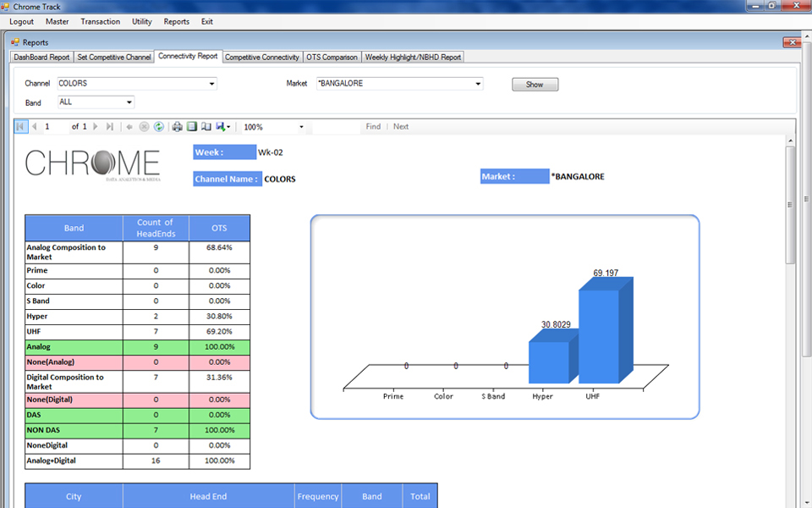
Task: Expand the Channel dropdown showing COLORS
Action: pos(211,84)
